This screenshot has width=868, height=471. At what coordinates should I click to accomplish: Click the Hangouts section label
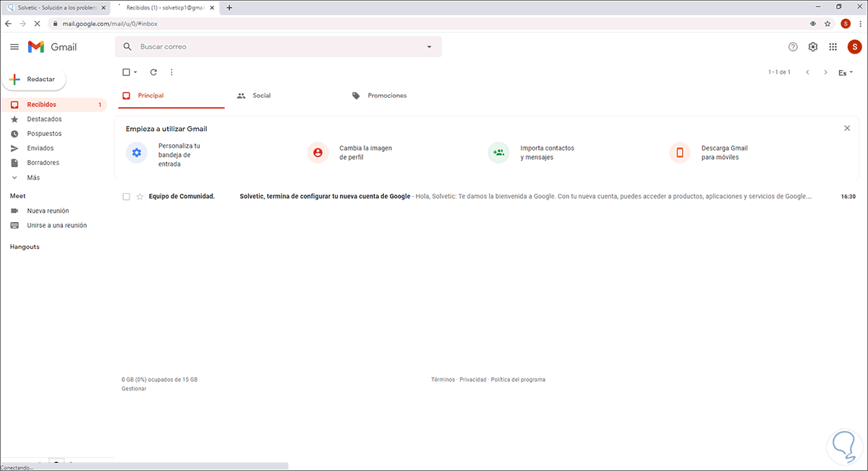tap(25, 247)
